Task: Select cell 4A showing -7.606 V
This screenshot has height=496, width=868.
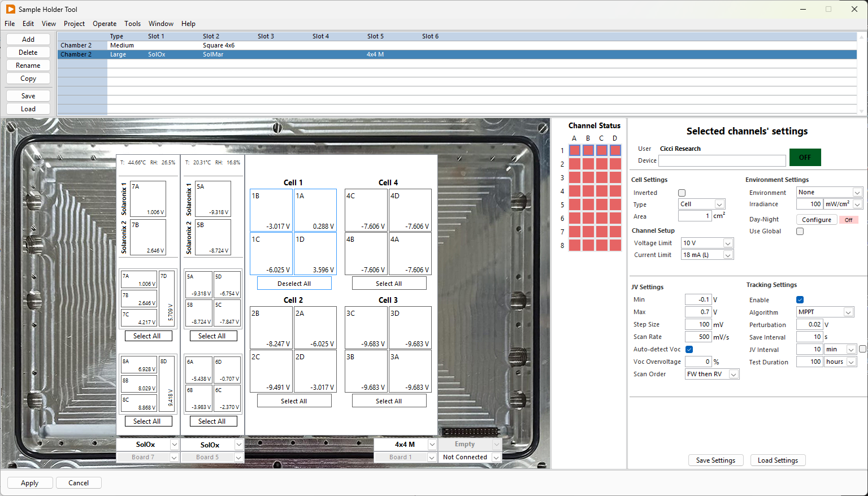Action: 410,254
